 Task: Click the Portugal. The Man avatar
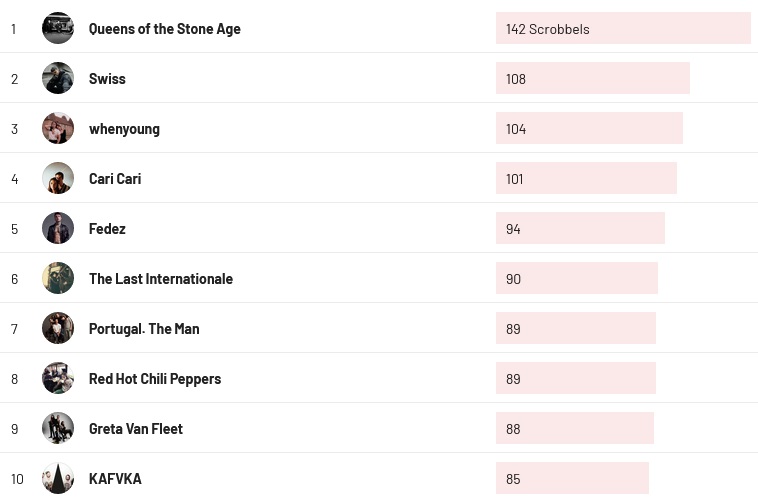(x=58, y=328)
